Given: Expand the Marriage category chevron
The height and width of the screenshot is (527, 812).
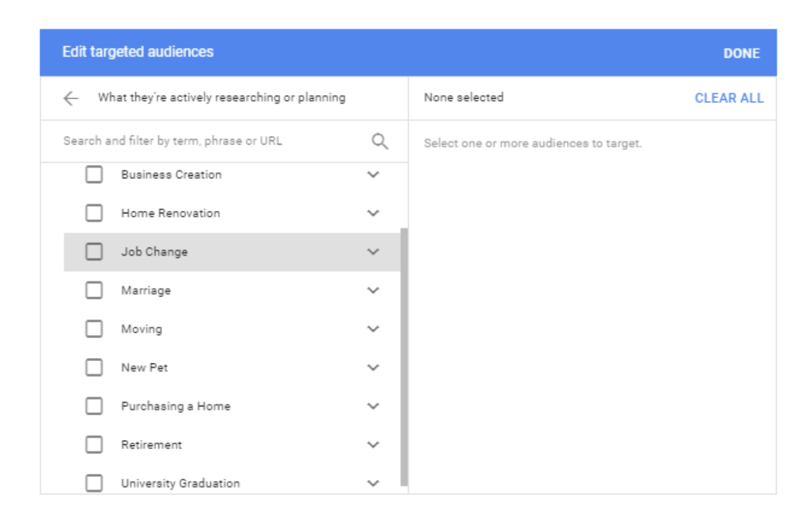Looking at the screenshot, I should tap(373, 290).
